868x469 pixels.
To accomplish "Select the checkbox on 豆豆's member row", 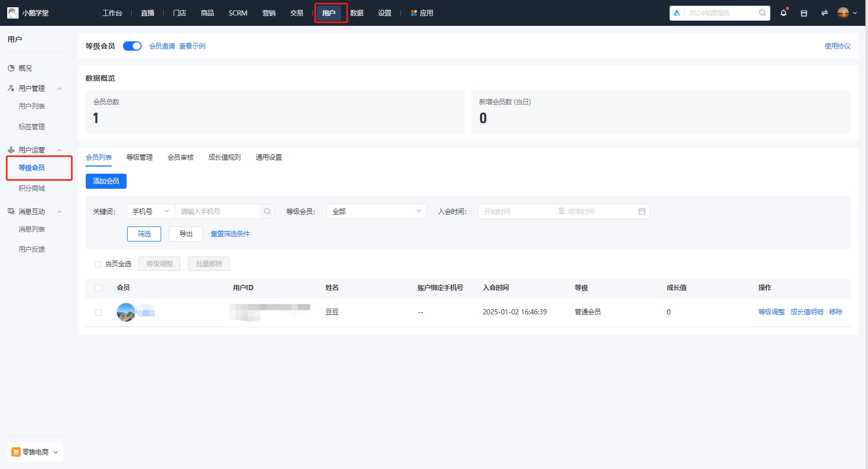I will pos(98,312).
